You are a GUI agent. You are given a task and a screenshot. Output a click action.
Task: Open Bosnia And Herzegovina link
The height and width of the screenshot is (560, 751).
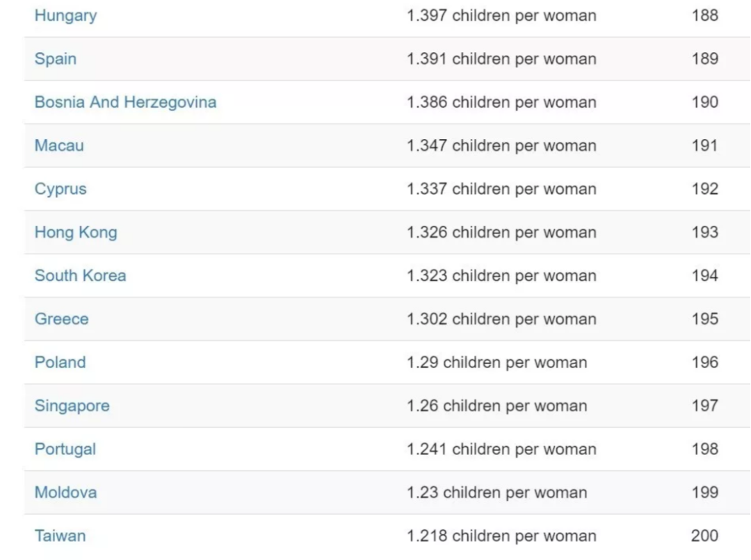coord(125,102)
